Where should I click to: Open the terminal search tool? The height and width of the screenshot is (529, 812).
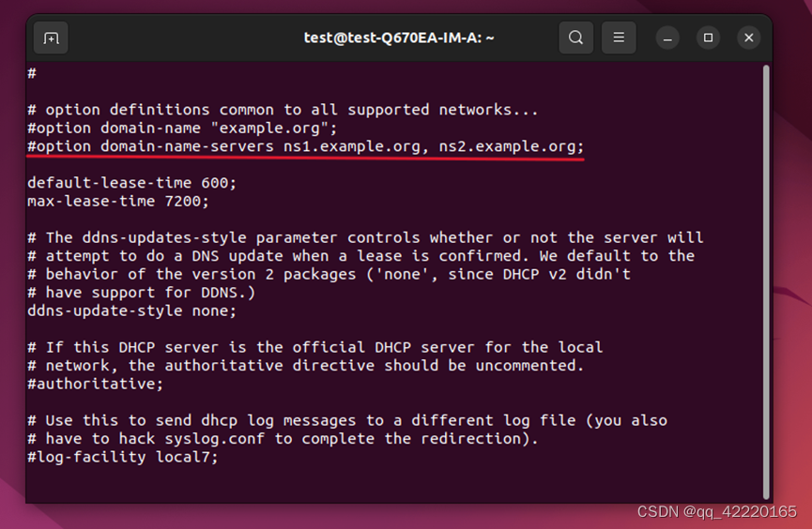(x=575, y=38)
